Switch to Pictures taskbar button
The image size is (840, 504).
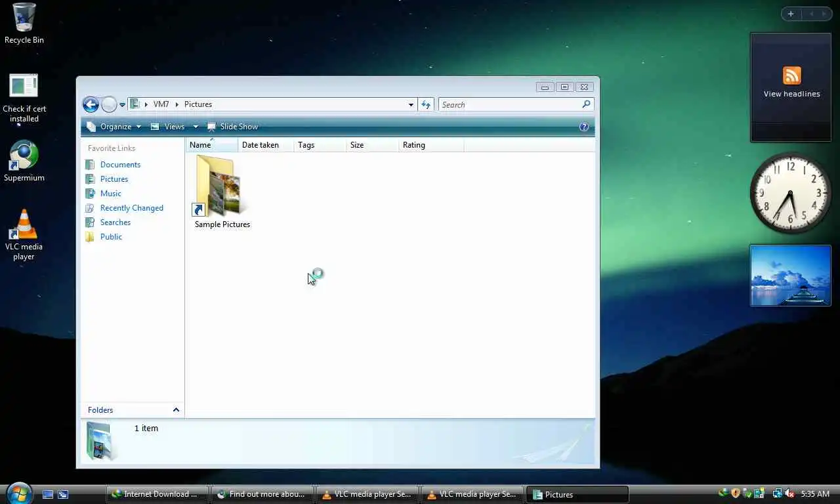pyautogui.click(x=577, y=494)
